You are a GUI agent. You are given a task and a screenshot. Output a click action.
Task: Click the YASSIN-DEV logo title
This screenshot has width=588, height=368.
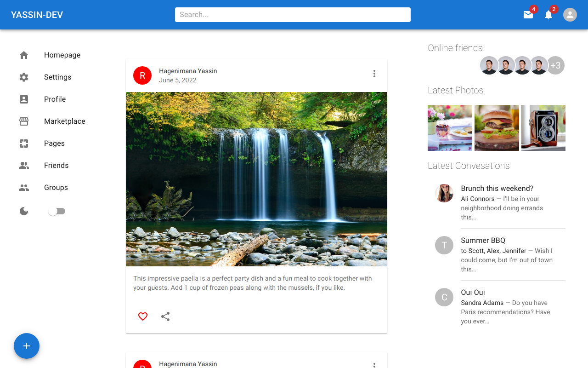point(37,15)
